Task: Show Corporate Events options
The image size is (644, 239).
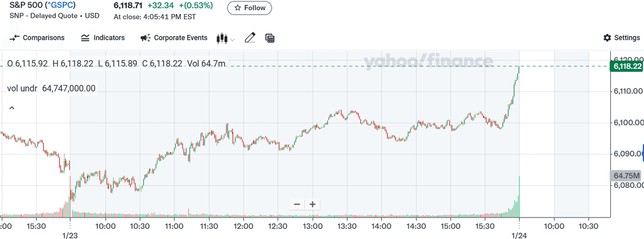Action: click(174, 38)
